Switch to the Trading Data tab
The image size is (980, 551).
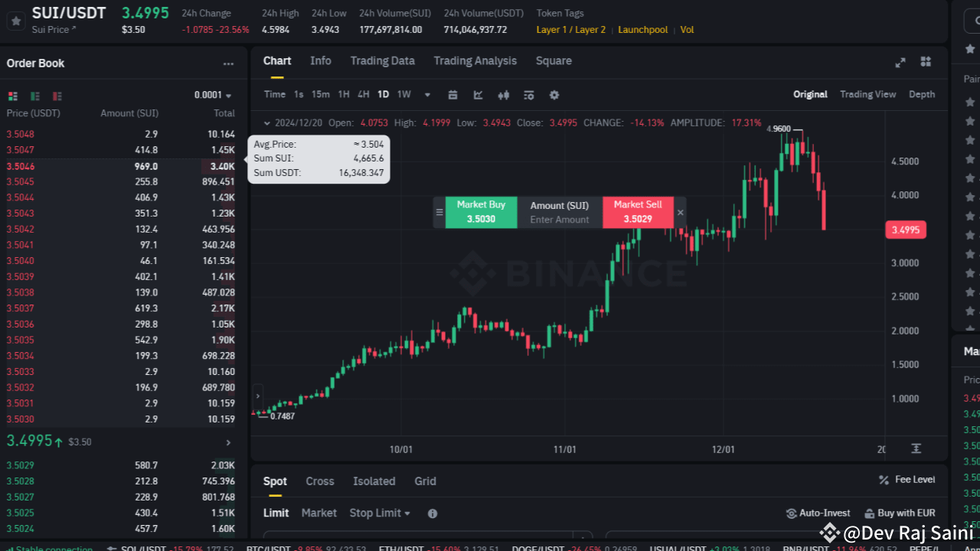(x=383, y=61)
